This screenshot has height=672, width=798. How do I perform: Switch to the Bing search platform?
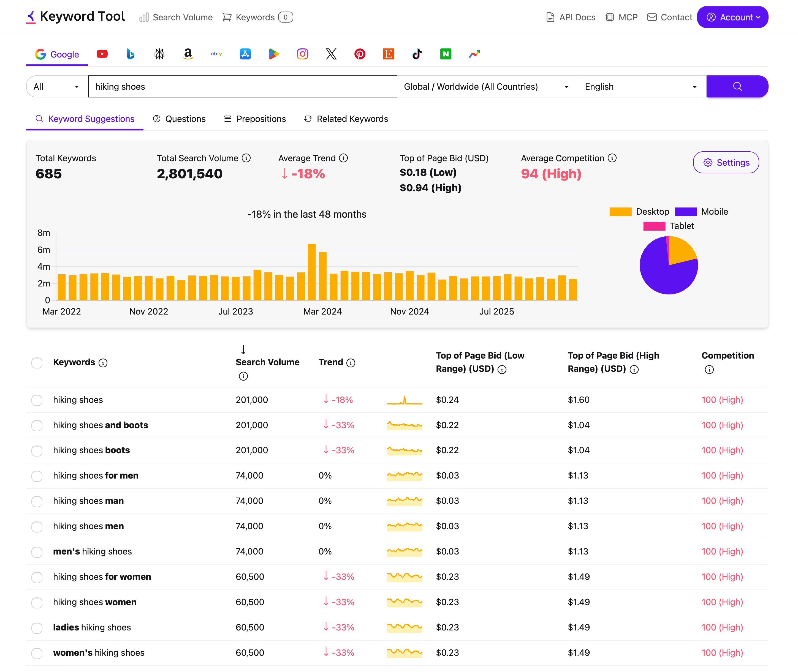pyautogui.click(x=131, y=54)
